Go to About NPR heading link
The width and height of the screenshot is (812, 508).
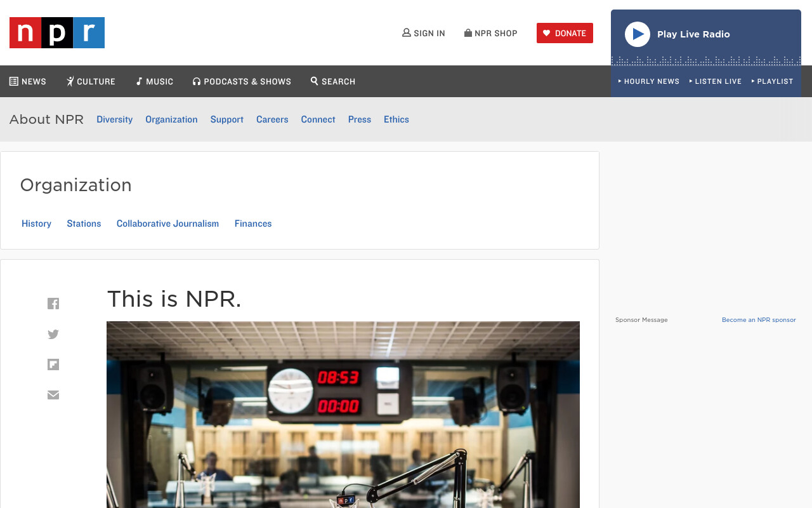tap(46, 119)
